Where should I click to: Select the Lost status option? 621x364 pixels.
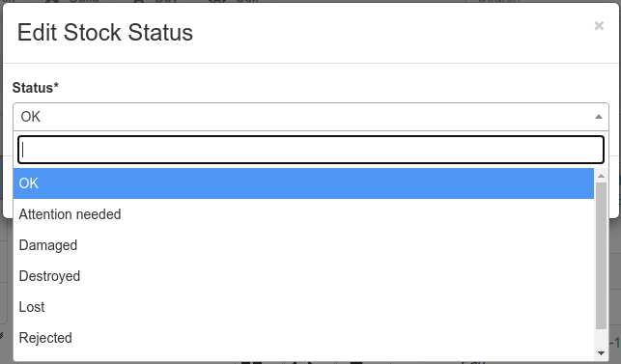(303, 307)
